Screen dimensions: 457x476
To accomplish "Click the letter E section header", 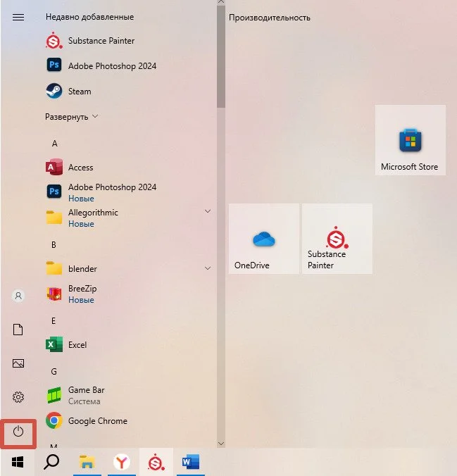I will point(54,320).
